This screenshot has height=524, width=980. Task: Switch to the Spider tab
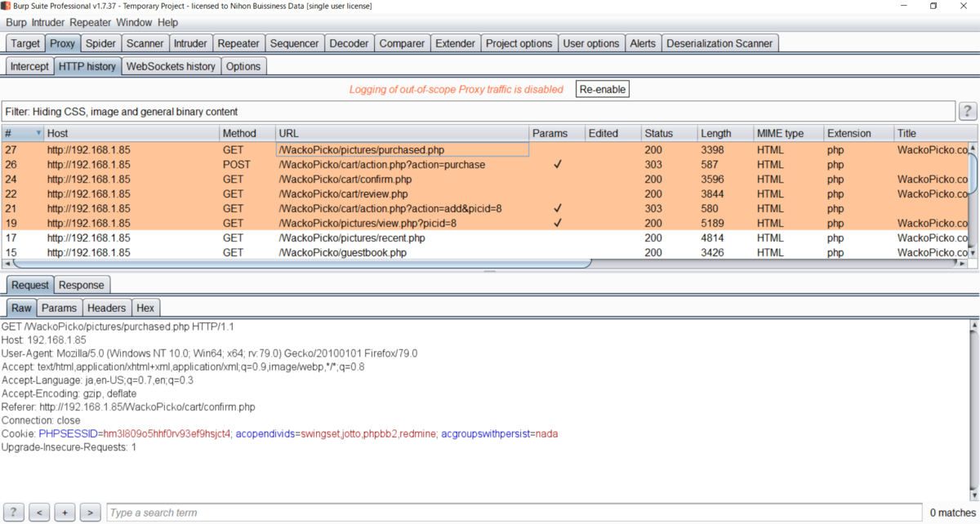(x=101, y=43)
